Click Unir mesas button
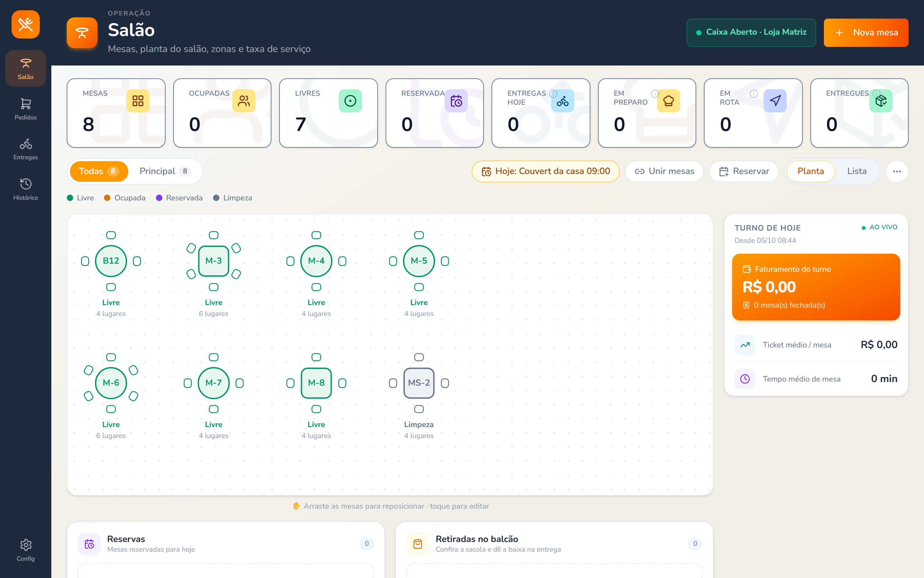The width and height of the screenshot is (924, 578). (x=664, y=171)
